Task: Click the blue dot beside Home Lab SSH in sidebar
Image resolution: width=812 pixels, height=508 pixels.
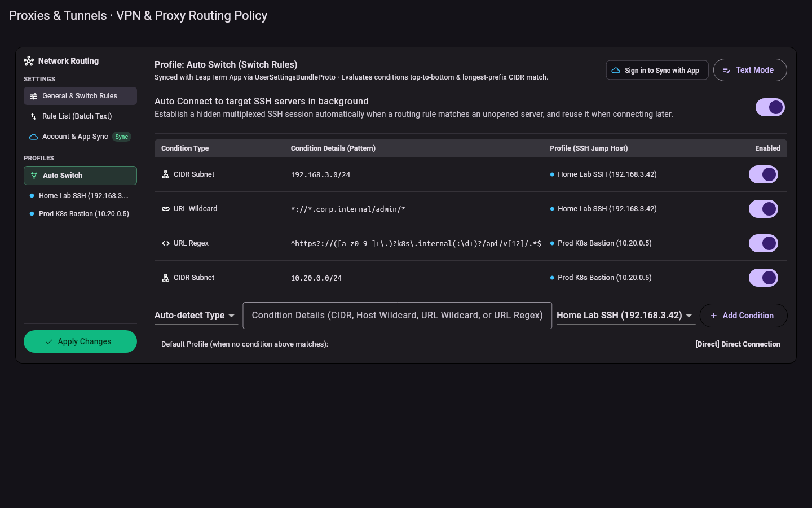Action: (32, 196)
